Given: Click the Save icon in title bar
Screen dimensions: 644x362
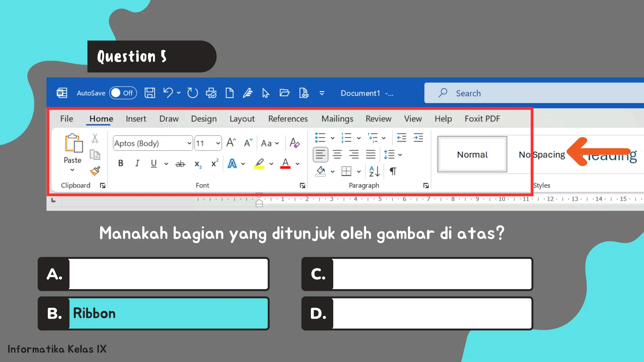Looking at the screenshot, I should [x=150, y=93].
